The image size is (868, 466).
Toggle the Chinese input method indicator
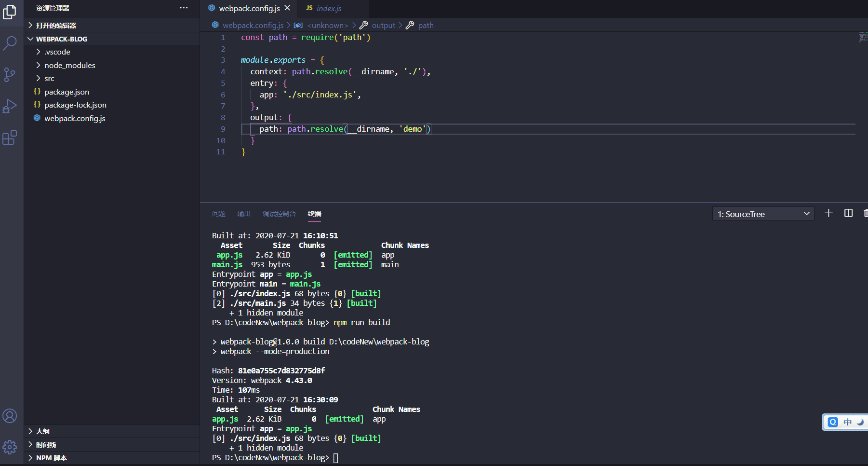pyautogui.click(x=846, y=422)
